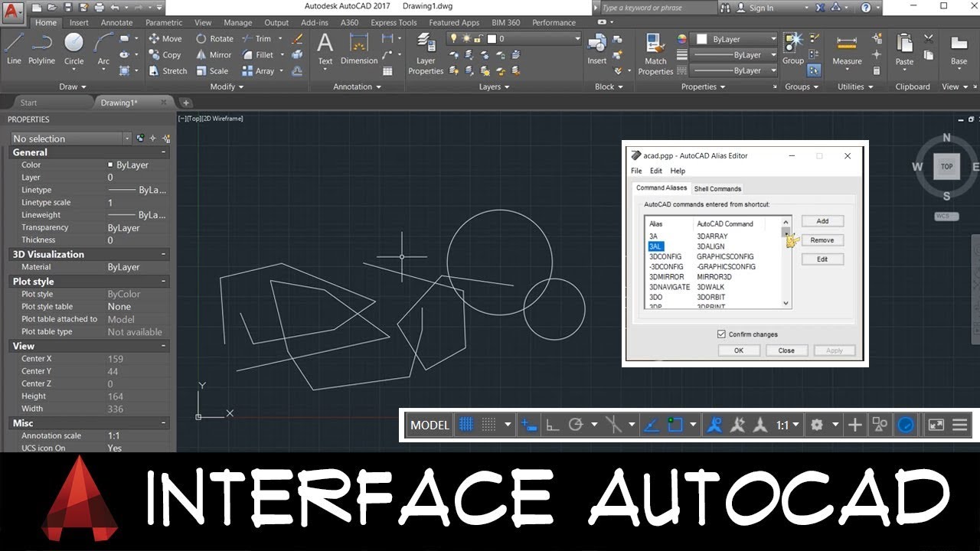Collapse the General properties section

[163, 152]
